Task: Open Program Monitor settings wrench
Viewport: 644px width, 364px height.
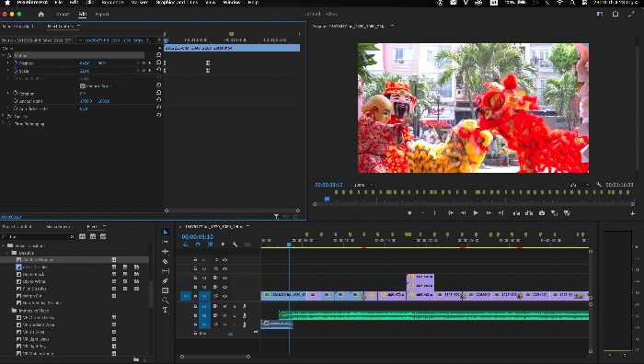Action: [599, 185]
